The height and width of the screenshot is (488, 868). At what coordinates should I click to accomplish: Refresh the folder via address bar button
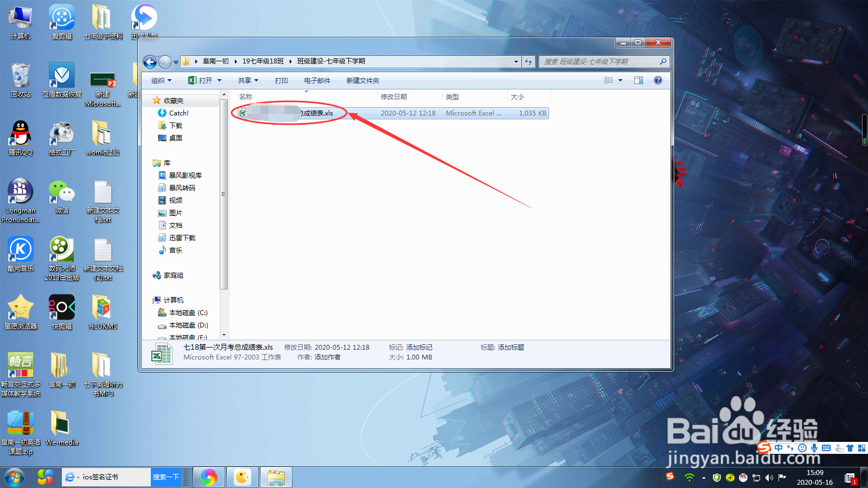point(528,62)
